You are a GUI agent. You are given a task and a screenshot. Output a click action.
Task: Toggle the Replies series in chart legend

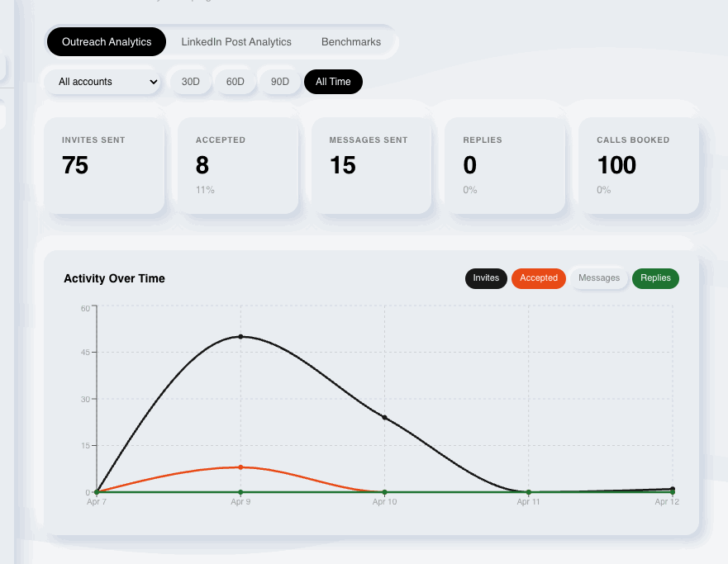pos(655,278)
